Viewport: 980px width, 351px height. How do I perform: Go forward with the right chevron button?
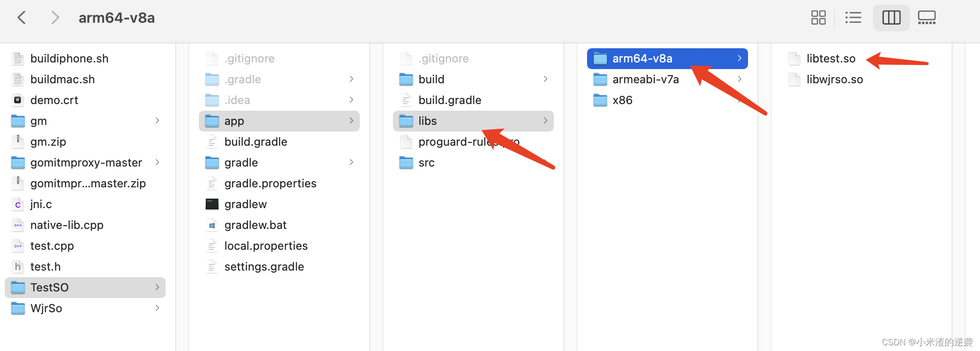pos(55,18)
